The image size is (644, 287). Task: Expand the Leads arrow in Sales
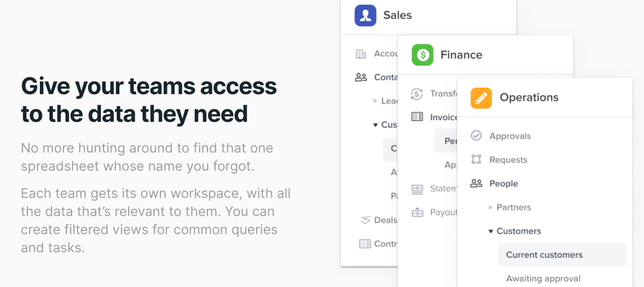pos(375,101)
